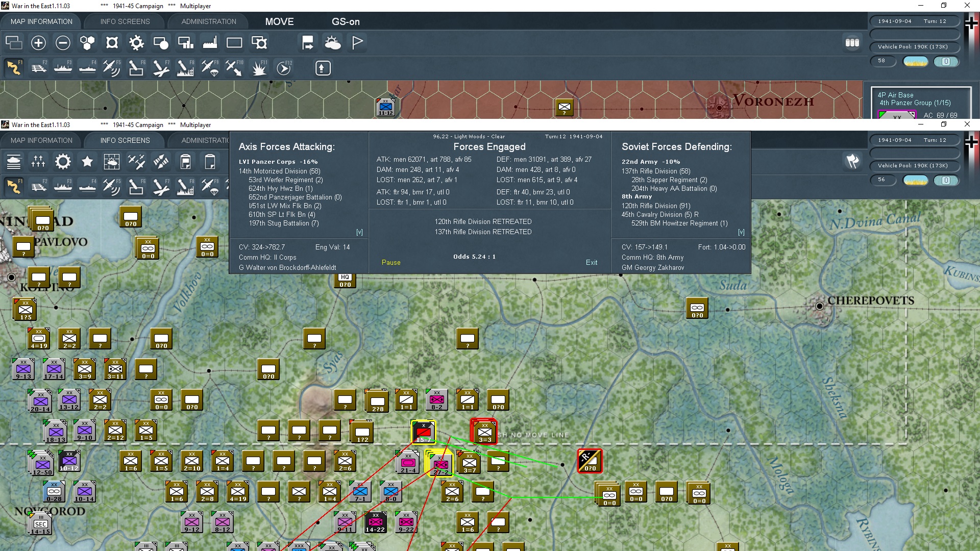Click the zoom out map button
This screenshot has height=551, width=980.
point(63,43)
